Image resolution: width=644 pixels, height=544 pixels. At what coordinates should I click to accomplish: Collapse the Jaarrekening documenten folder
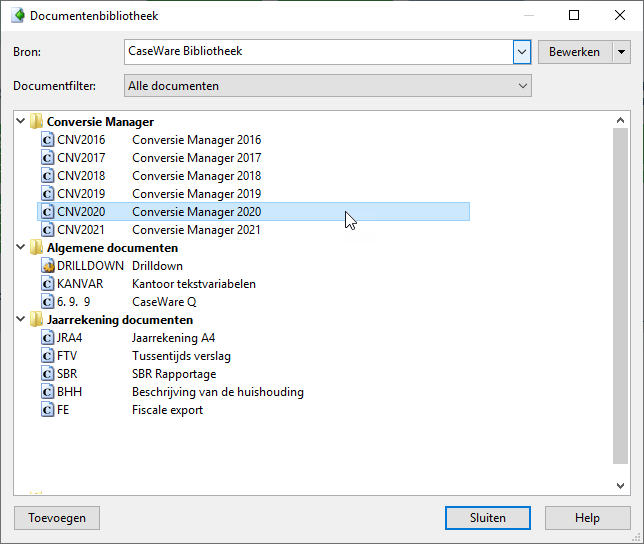point(21,319)
